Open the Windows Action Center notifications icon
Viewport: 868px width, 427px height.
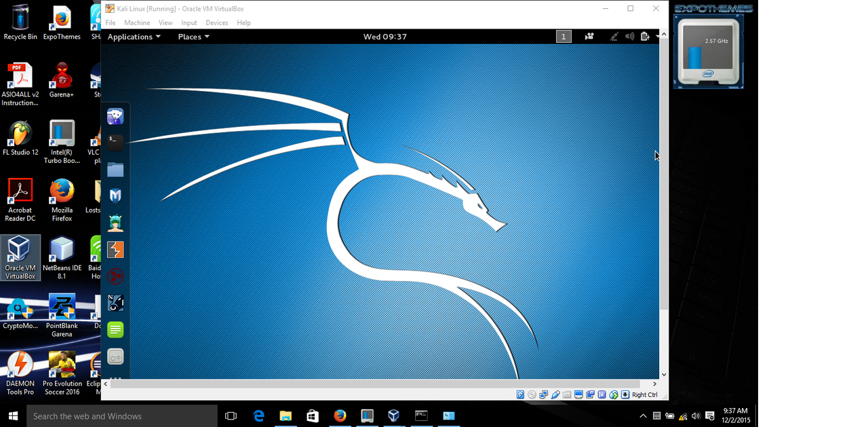click(x=710, y=415)
